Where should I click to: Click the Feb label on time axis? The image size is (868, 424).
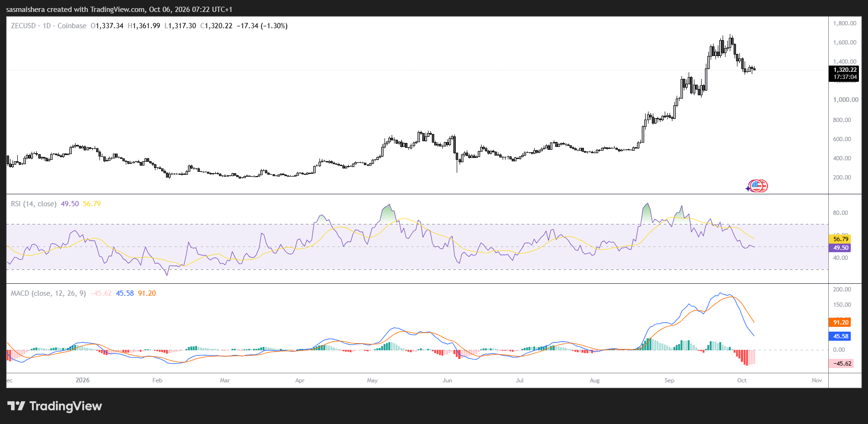point(157,380)
